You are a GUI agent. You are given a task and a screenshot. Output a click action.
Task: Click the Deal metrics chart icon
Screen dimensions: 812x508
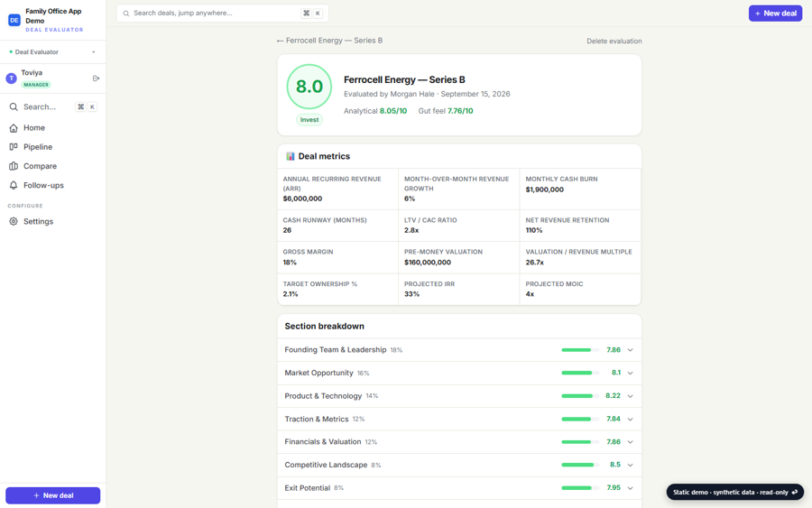point(290,156)
